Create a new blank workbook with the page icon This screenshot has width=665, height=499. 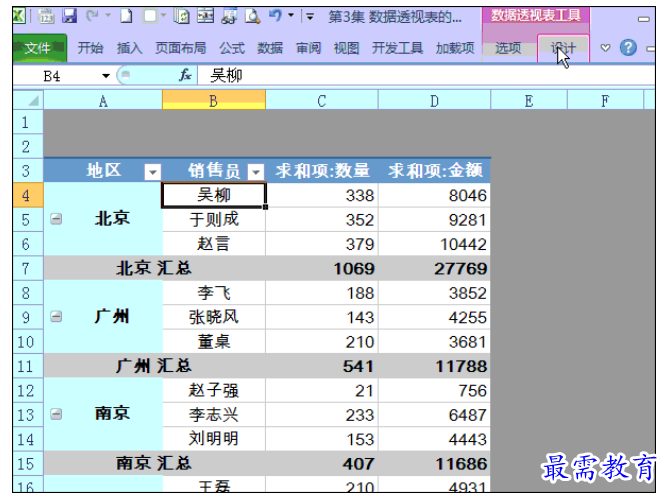pyautogui.click(x=126, y=17)
